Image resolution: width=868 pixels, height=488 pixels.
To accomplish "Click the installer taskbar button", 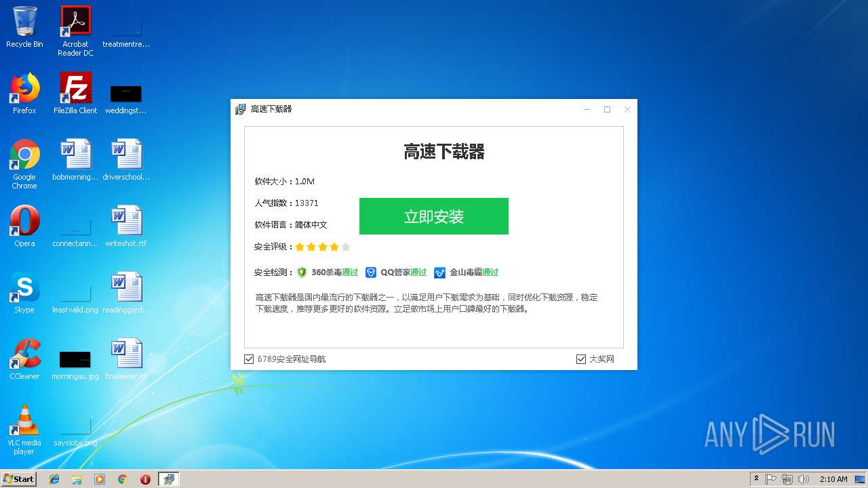I will 169,479.
